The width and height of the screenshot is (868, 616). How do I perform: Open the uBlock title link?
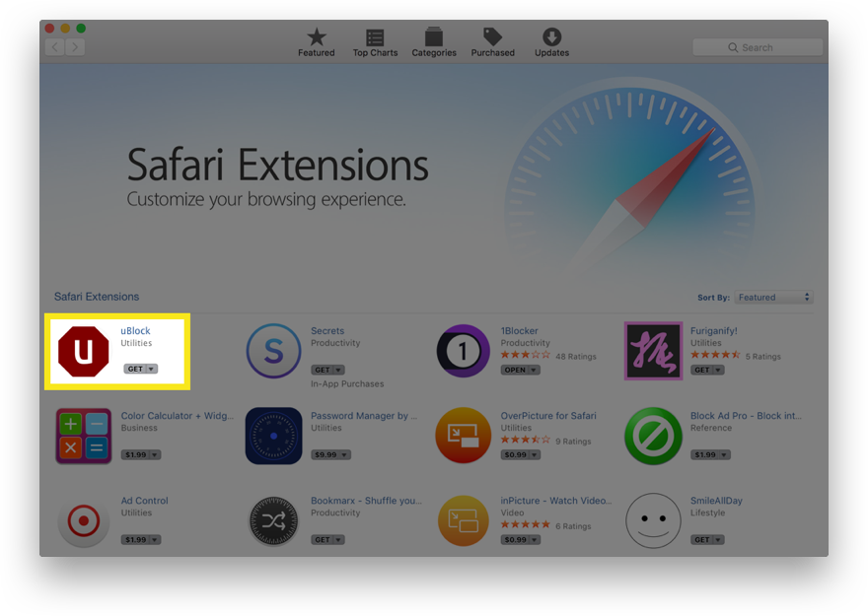[136, 331]
